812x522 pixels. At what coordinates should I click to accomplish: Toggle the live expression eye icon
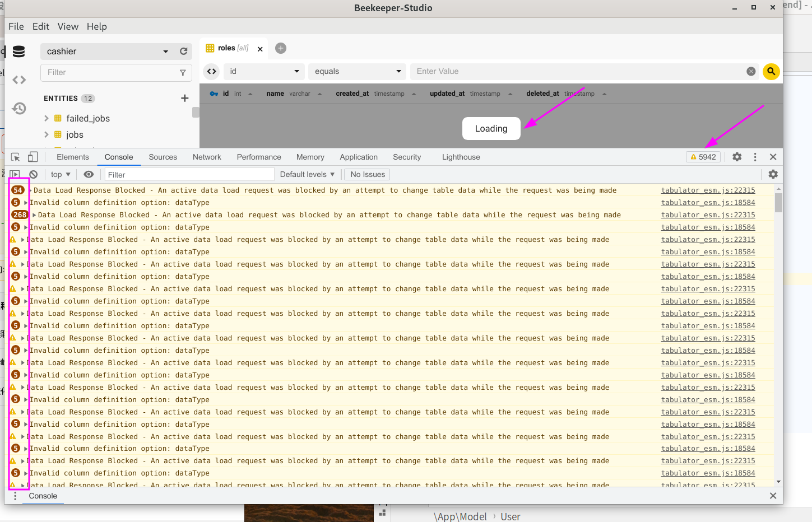point(89,174)
